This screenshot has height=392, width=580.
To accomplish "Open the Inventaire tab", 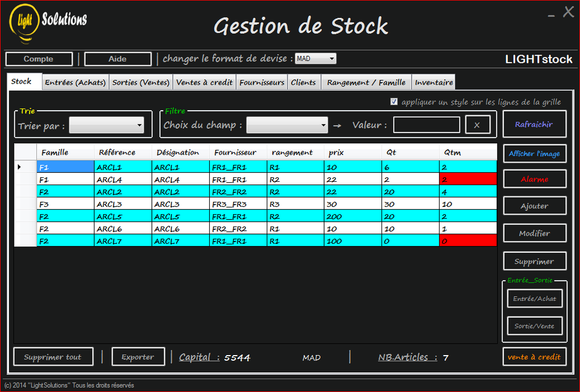I will [433, 82].
